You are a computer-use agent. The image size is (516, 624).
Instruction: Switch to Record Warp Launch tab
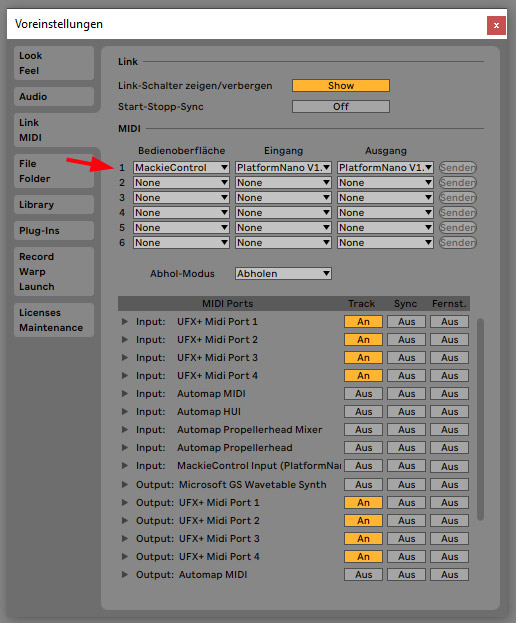(54, 272)
